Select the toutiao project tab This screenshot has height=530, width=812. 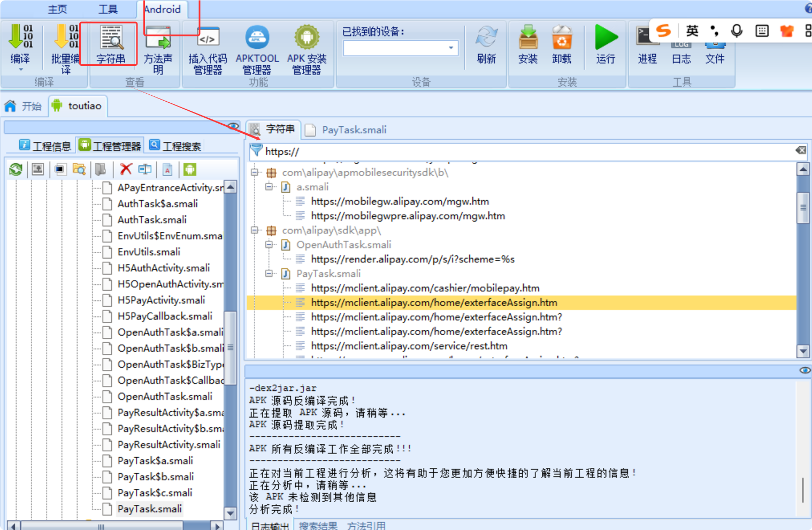tap(77, 106)
